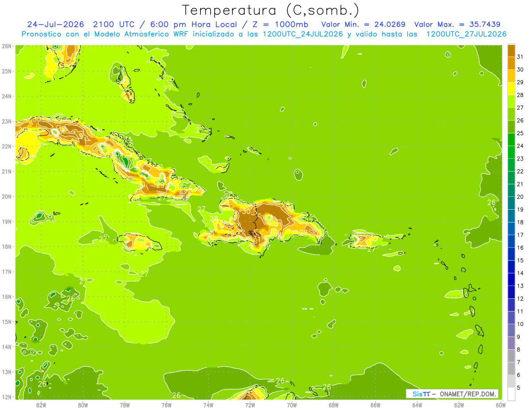Click the 26N latitude axis label
This screenshot has width=532, height=411.
pyautogui.click(x=6, y=46)
